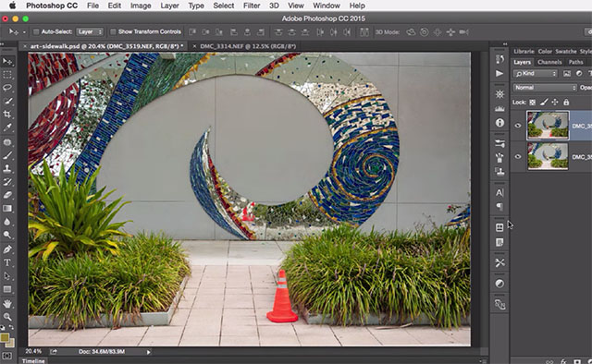Select the Eraser tool
The height and width of the screenshot is (364, 592).
(7, 195)
